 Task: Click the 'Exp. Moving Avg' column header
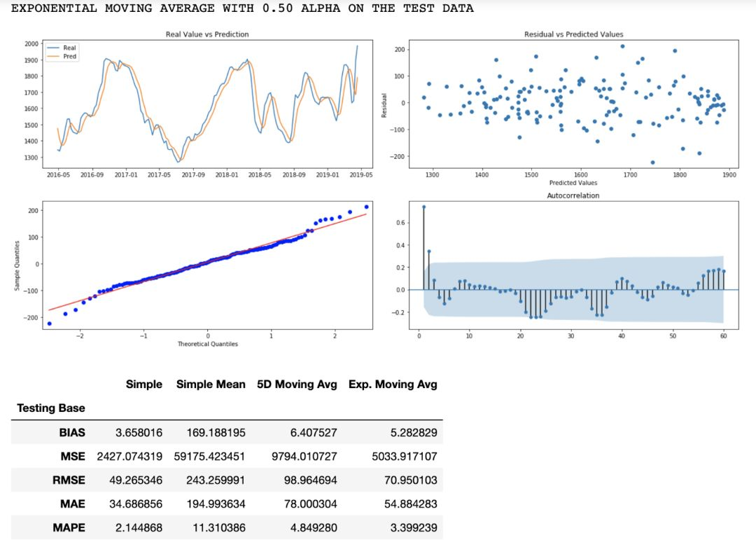(393, 384)
